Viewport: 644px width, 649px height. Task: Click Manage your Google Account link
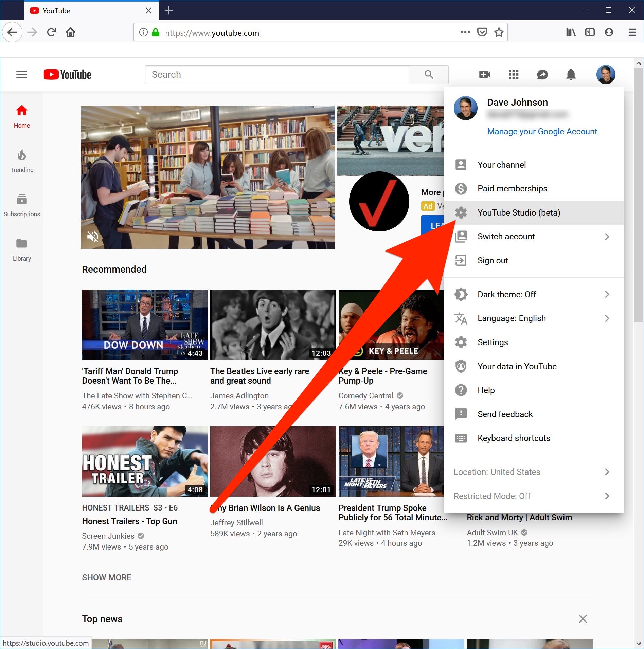click(542, 131)
